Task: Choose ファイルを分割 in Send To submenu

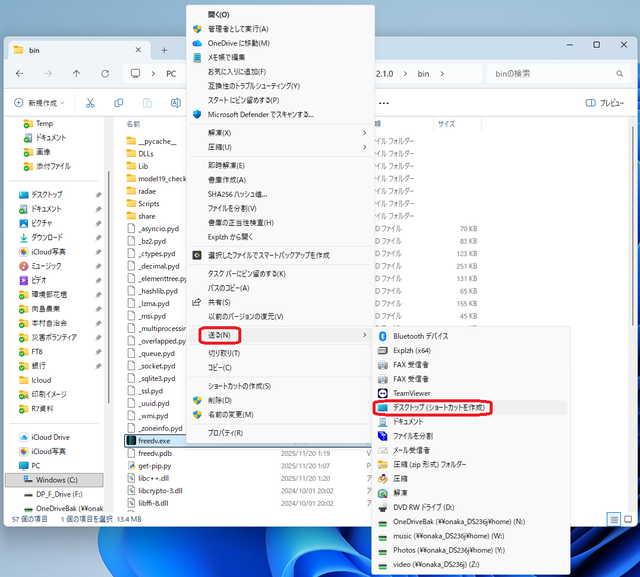Action: pyautogui.click(x=471, y=436)
